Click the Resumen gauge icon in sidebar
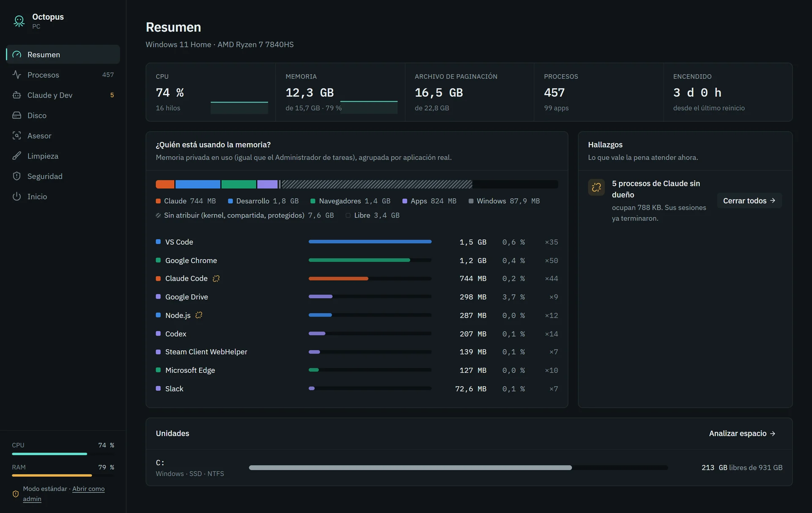 coord(16,55)
